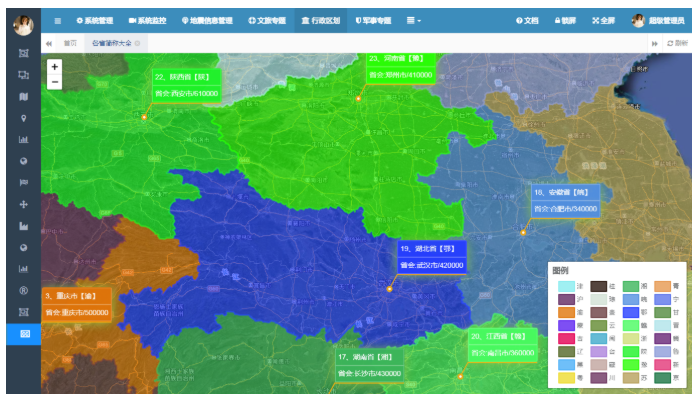This screenshot has width=696, height=398.
Task: Select the 台 lavender legend swatch
Action: (599, 352)
